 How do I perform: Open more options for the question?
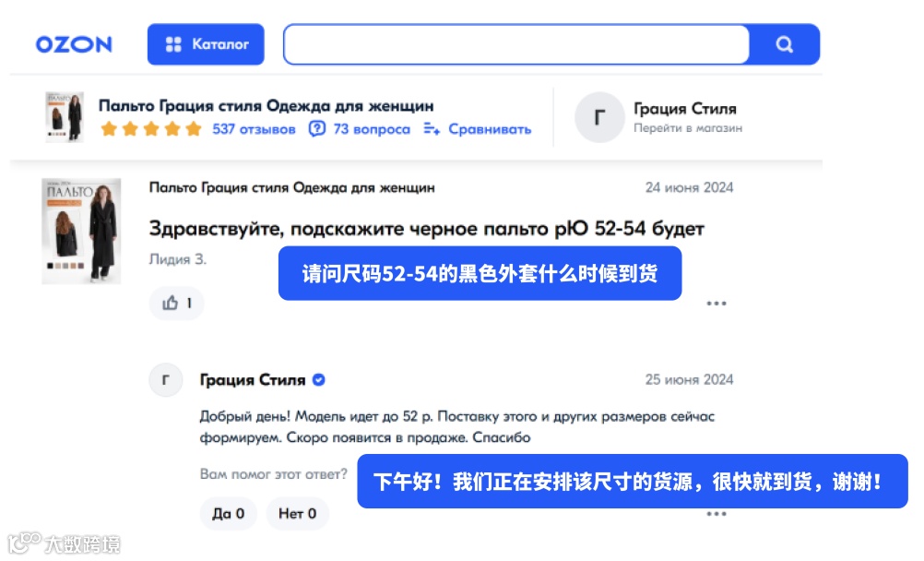(x=716, y=304)
